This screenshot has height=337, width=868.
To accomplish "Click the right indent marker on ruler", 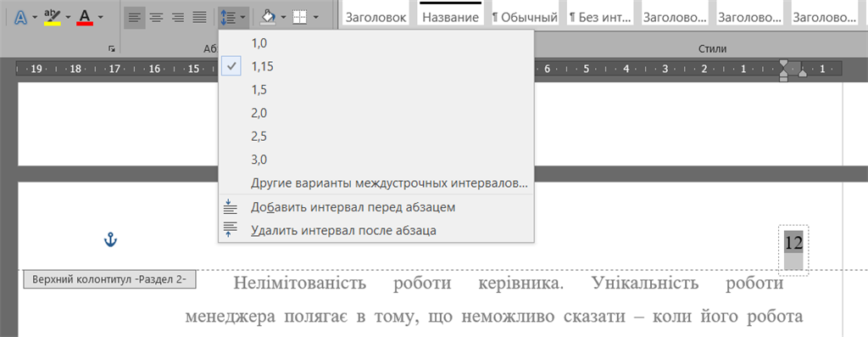I will 803,74.
